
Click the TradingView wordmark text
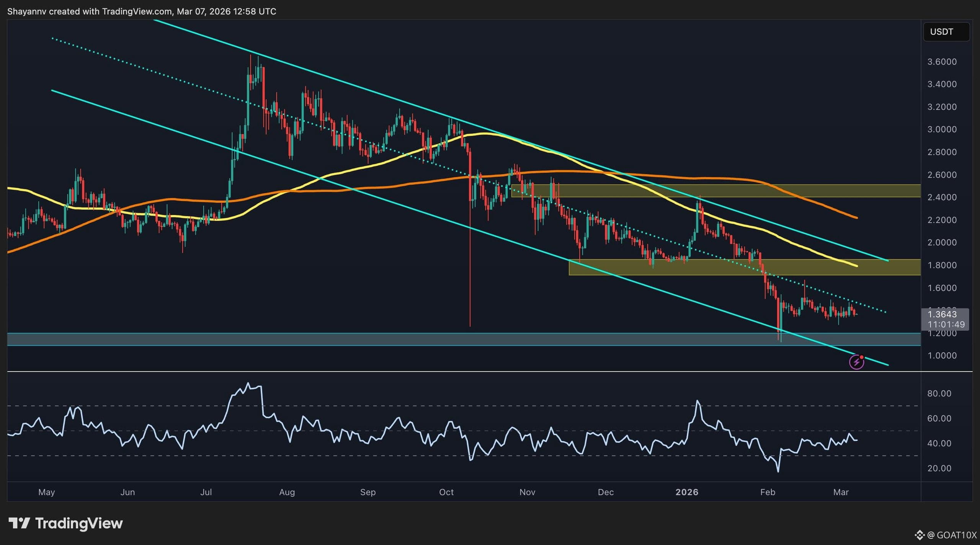(79, 523)
